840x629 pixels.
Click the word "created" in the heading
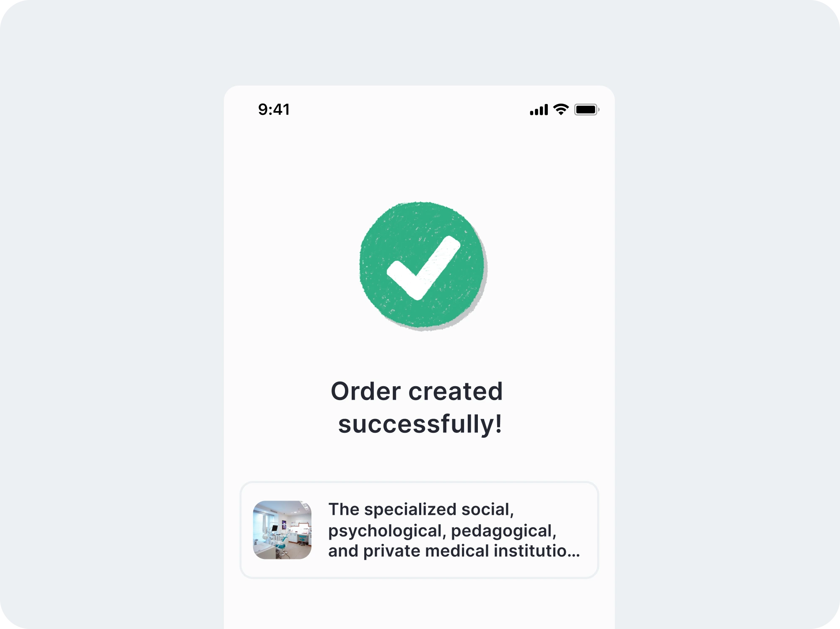[455, 391]
